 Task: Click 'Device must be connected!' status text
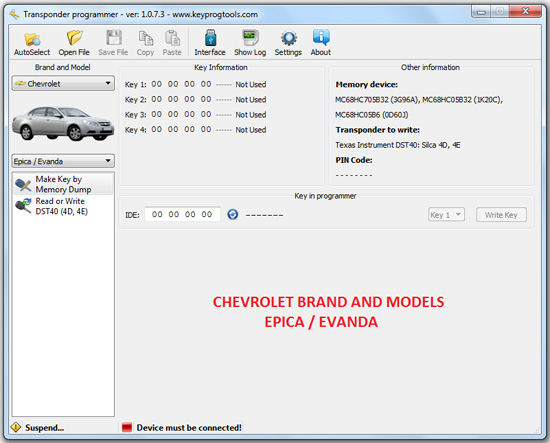point(189,427)
